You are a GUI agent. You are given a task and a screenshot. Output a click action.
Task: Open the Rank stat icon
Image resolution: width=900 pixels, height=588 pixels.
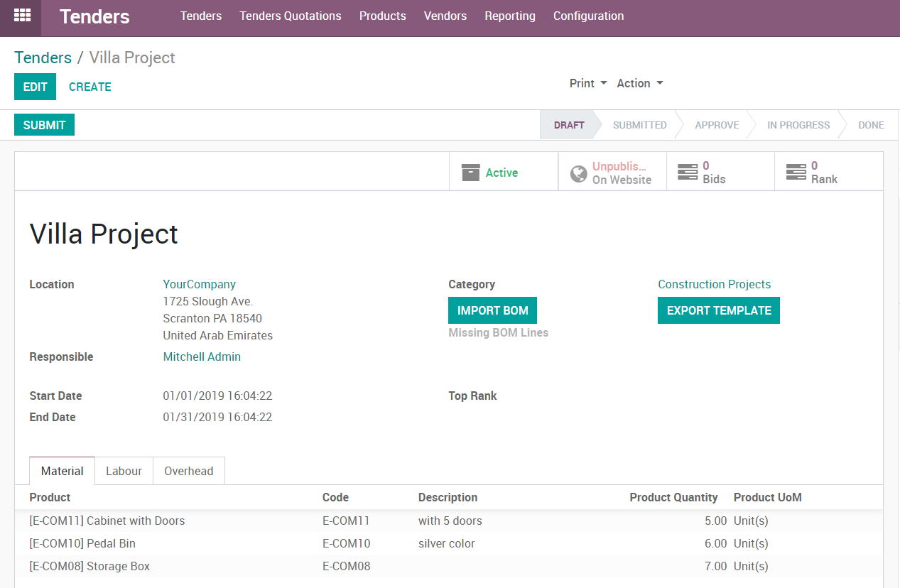coord(796,173)
